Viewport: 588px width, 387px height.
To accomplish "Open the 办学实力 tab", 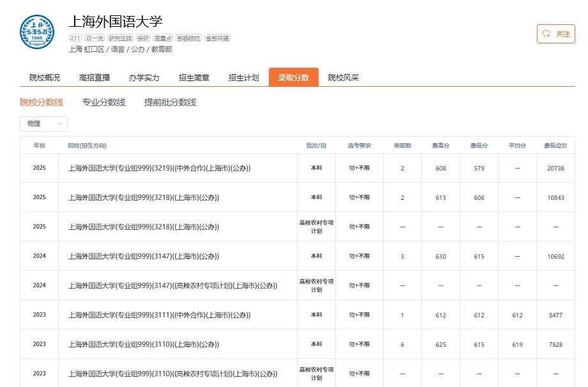I will click(x=144, y=78).
